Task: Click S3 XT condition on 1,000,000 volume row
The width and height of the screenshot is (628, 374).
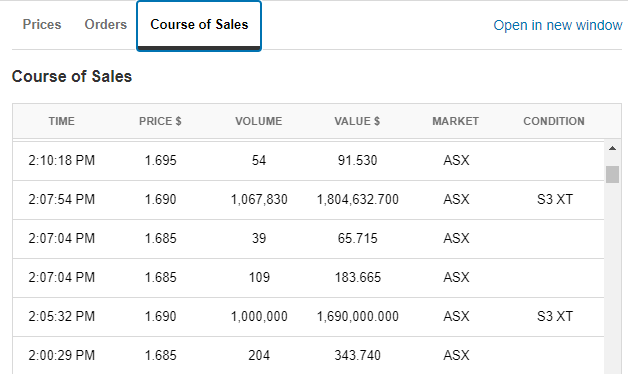Action: (x=555, y=316)
